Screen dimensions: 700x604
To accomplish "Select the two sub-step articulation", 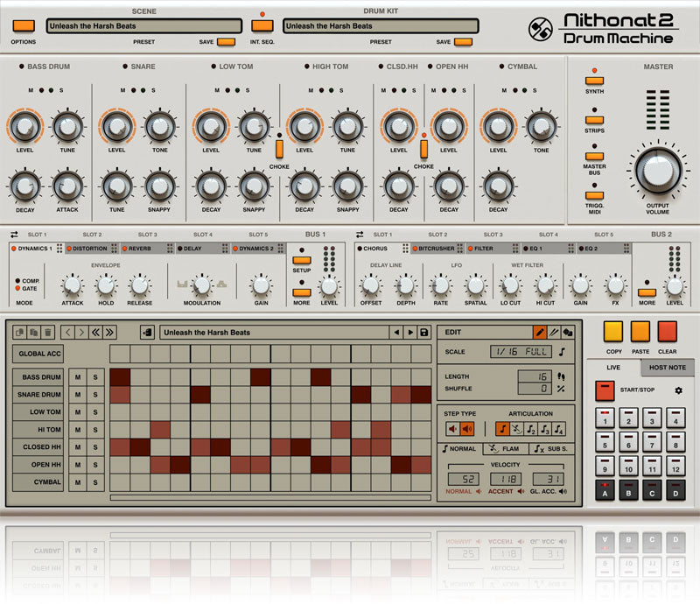I will click(x=531, y=429).
